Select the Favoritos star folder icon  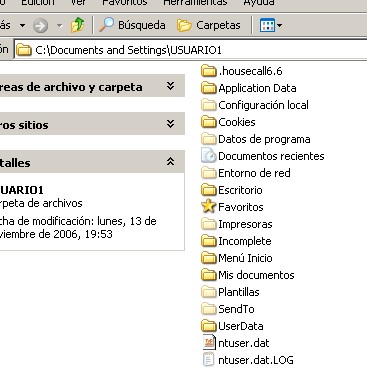[x=209, y=207]
